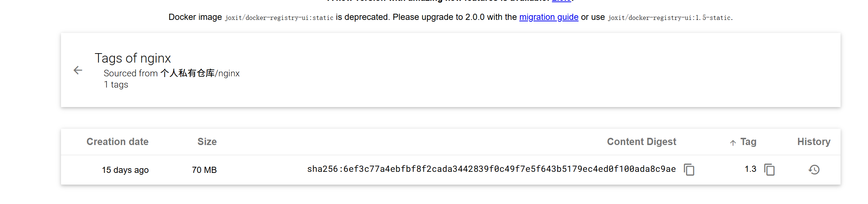The height and width of the screenshot is (204, 868).
Task: Click the 1.3 tag value
Action: pyautogui.click(x=750, y=169)
